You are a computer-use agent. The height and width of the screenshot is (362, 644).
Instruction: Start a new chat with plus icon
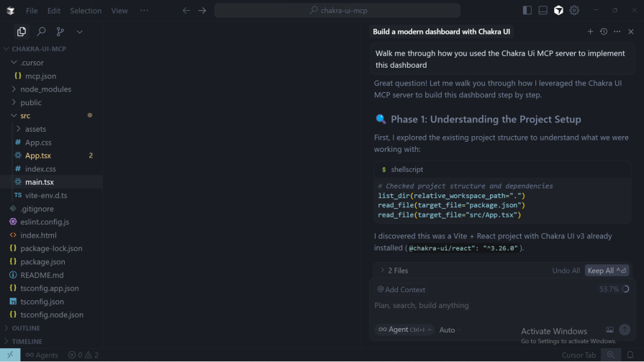pyautogui.click(x=590, y=32)
